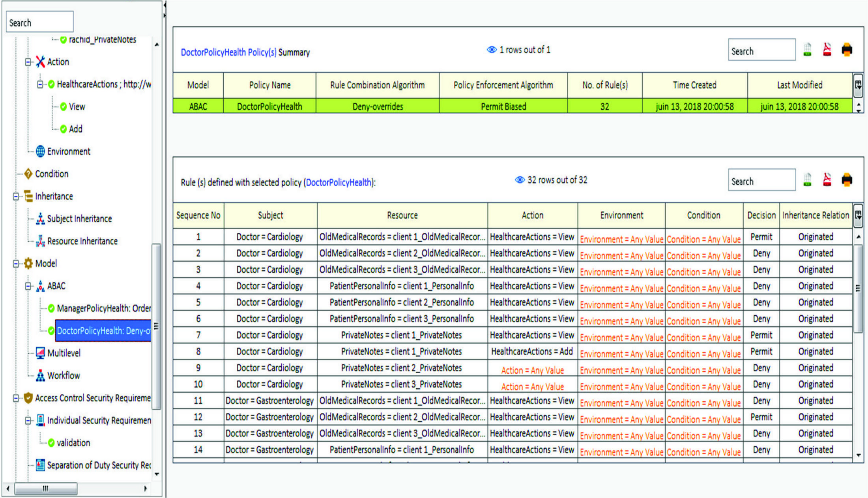Click 'HealthcareActions = Add' cell in rule 8
868x498 pixels.
tap(532, 352)
